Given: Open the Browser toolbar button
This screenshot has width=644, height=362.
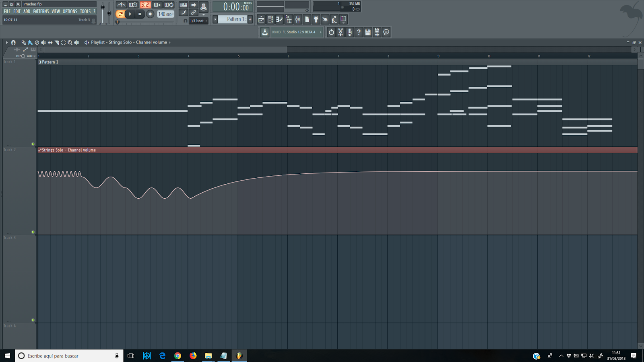Looking at the screenshot, I should pos(289,19).
